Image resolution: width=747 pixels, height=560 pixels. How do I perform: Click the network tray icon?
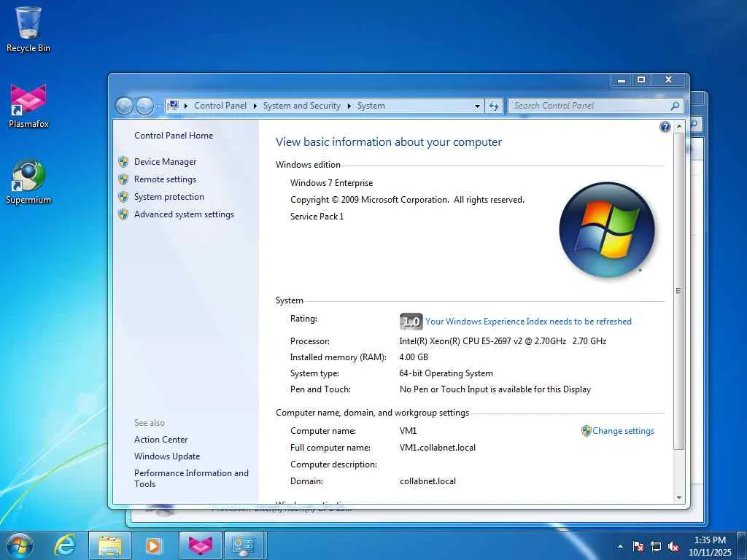coord(656,547)
